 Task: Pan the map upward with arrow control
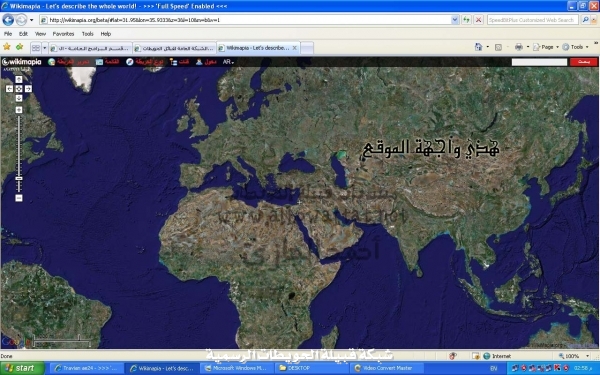click(19, 79)
